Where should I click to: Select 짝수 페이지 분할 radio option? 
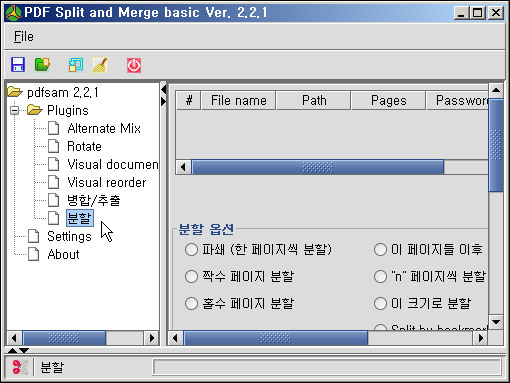point(191,276)
